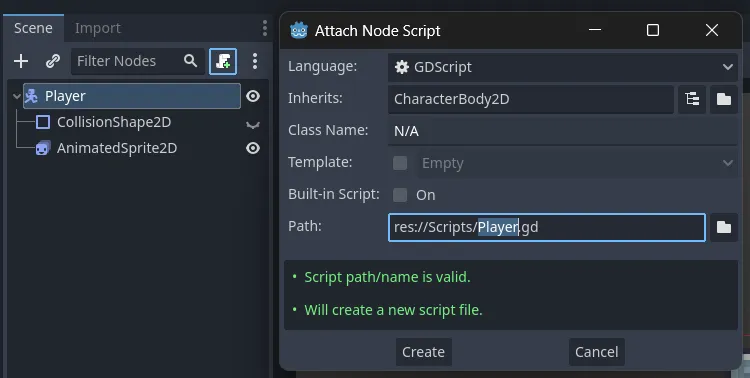Click the 'Template:' label
750x378 pixels.
click(x=320, y=162)
